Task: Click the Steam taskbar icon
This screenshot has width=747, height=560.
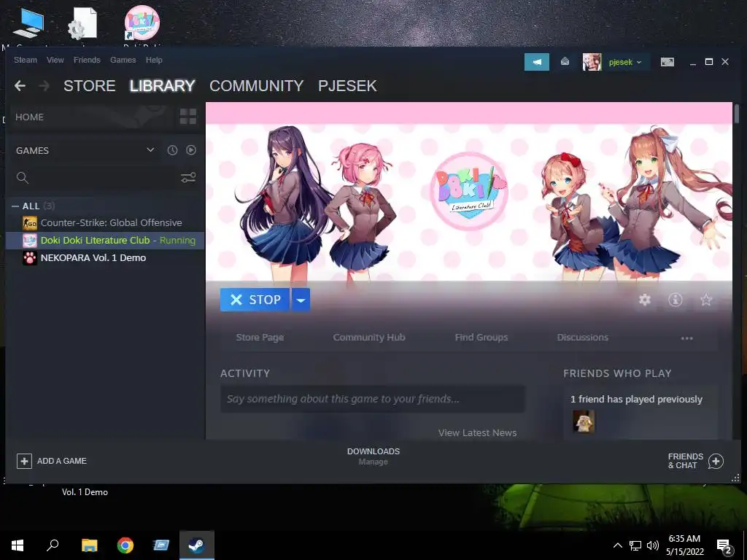Action: coord(197,545)
